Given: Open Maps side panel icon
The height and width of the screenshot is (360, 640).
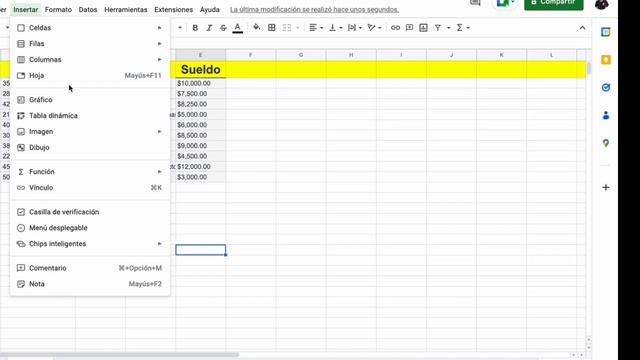Looking at the screenshot, I should click(x=606, y=143).
